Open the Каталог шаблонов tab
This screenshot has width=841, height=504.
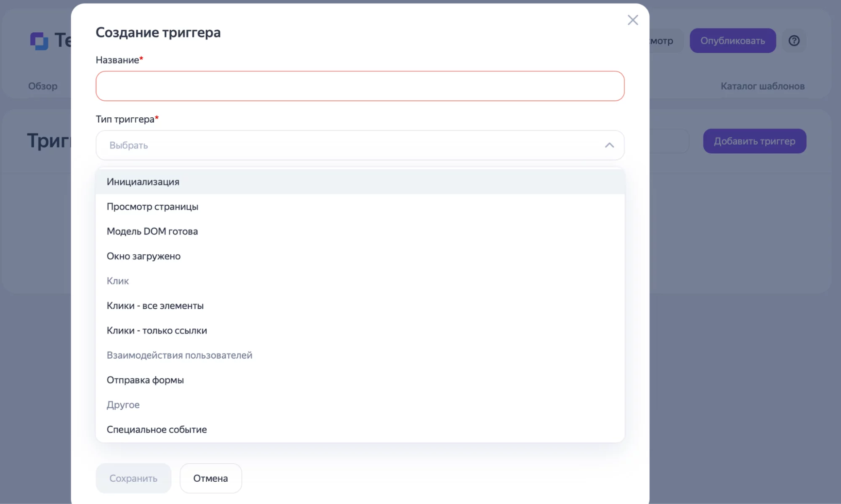pyautogui.click(x=762, y=86)
